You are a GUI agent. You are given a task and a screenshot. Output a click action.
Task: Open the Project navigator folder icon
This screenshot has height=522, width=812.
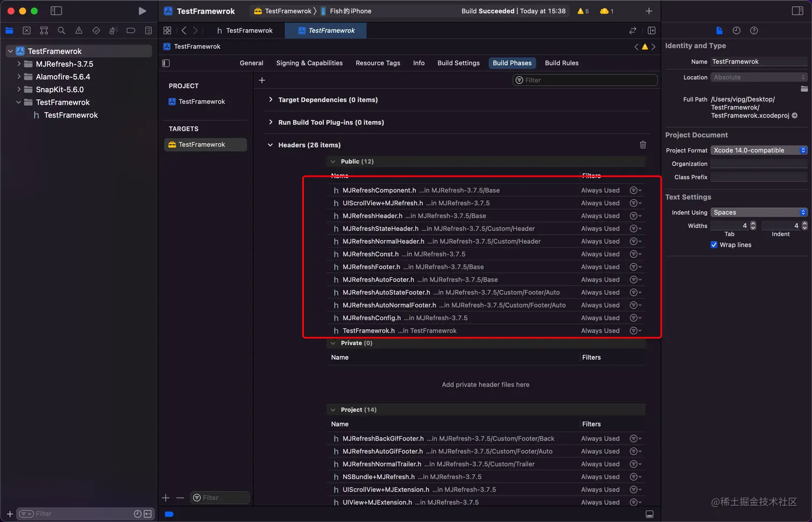click(9, 31)
